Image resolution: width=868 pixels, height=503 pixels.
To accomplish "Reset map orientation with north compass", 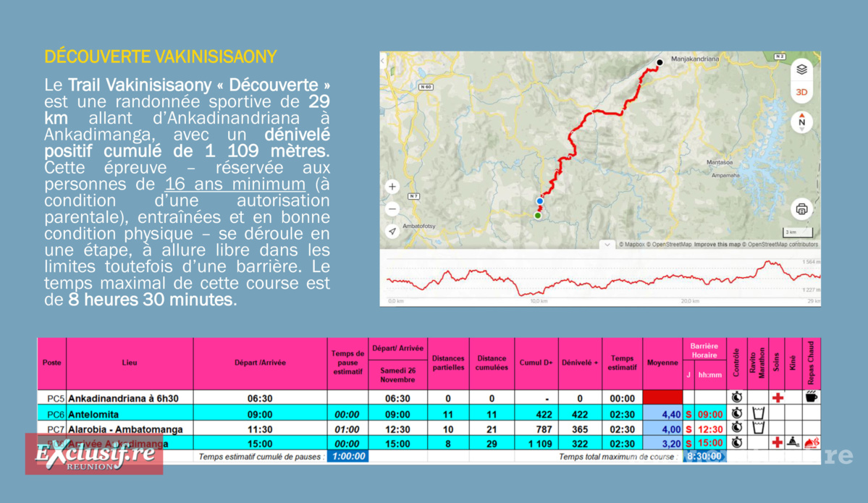I will tap(801, 121).
